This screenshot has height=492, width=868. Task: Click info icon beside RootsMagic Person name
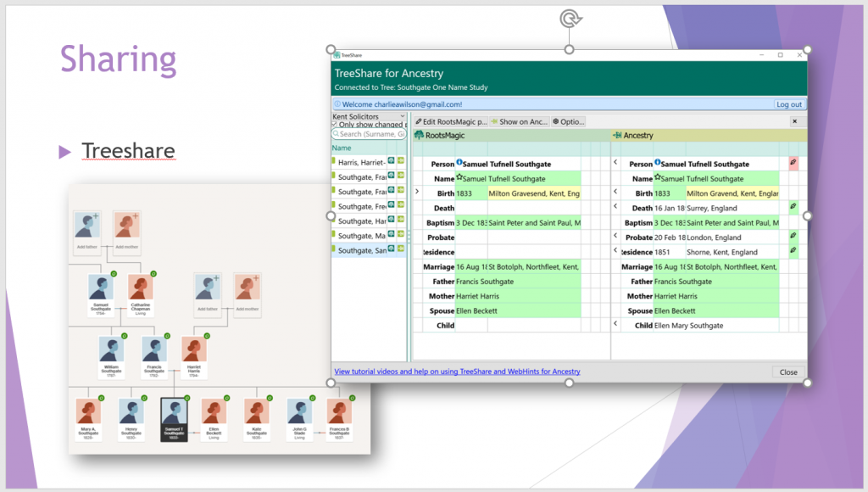pos(459,162)
